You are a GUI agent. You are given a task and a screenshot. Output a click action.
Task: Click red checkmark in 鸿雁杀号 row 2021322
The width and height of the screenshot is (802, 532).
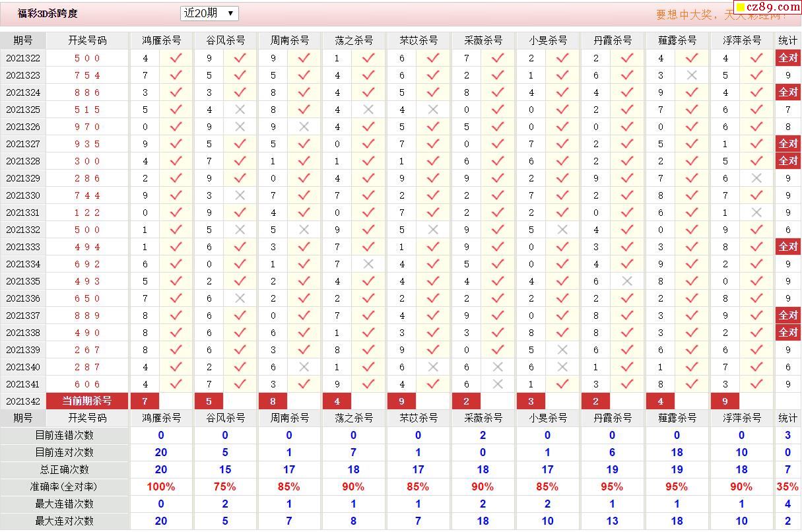point(176,58)
